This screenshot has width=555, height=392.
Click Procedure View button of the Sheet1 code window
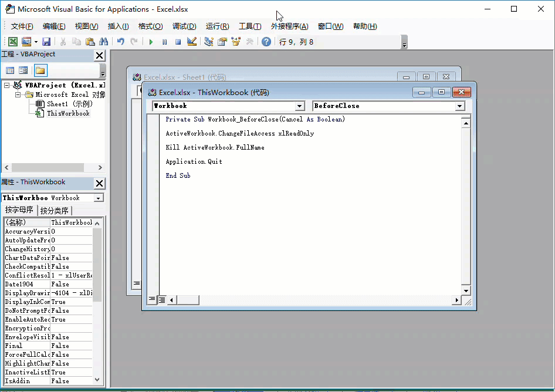(137, 283)
